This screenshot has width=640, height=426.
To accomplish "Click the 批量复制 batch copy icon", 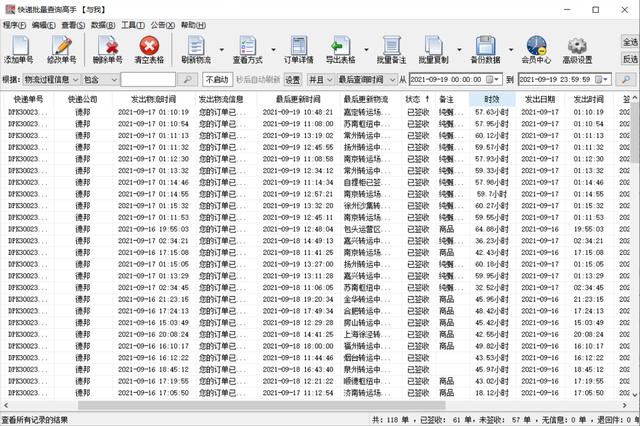I will [433, 49].
